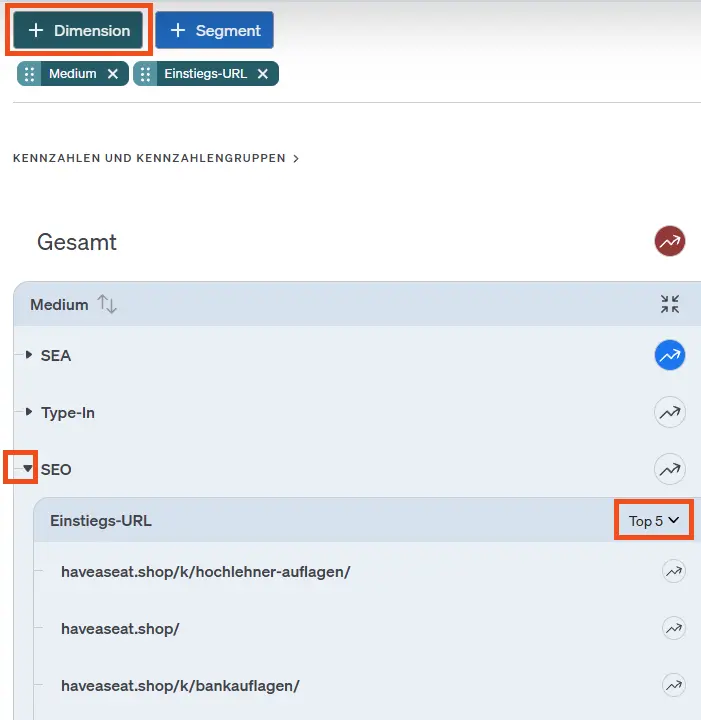
Task: Expand the Type-In row
Action: click(x=29, y=412)
